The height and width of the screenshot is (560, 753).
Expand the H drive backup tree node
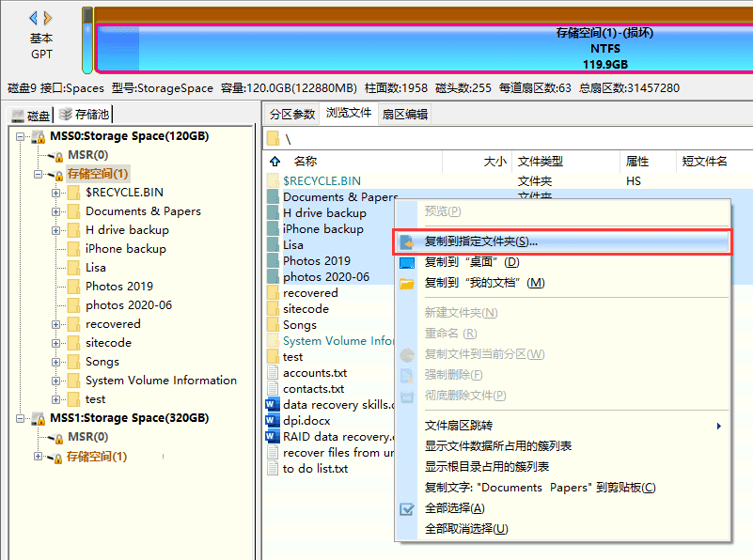pyautogui.click(x=56, y=230)
